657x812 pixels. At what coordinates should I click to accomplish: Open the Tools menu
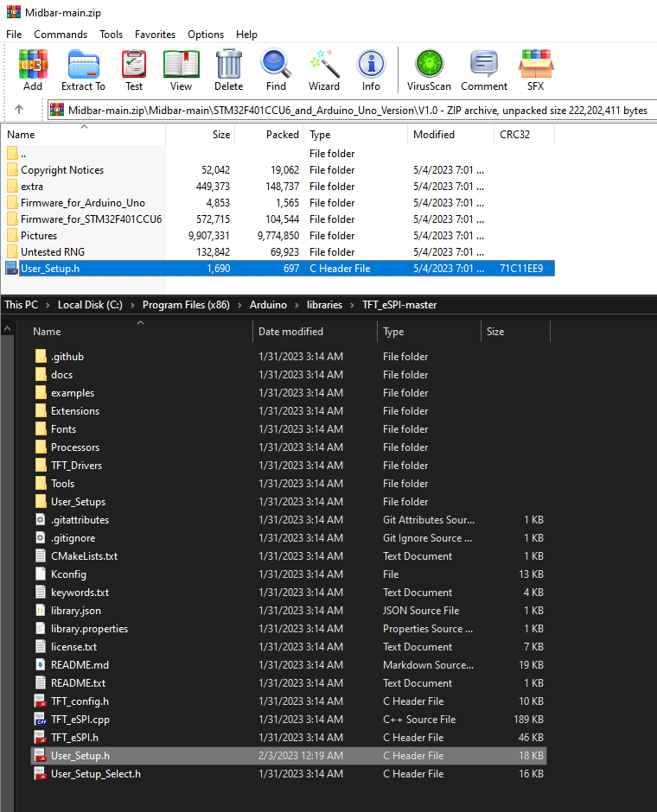pos(111,35)
